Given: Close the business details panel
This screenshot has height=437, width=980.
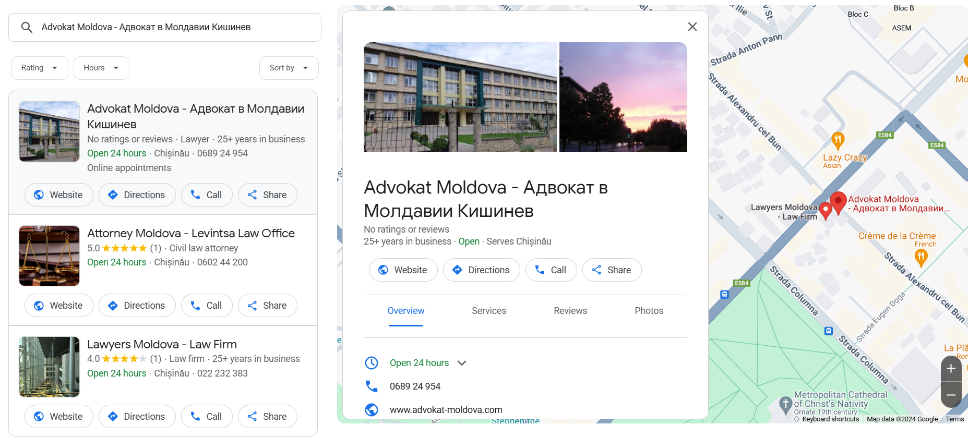Looking at the screenshot, I should pyautogui.click(x=692, y=27).
